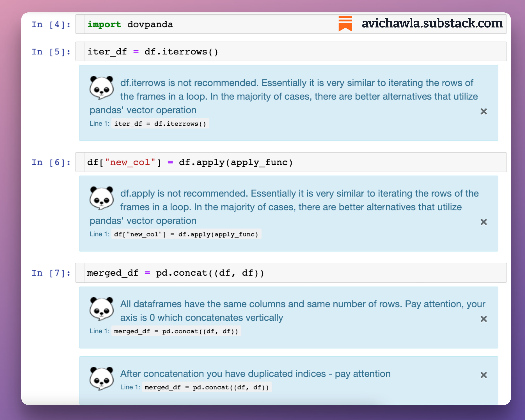Focus the iter_df = df.iterrows() code cell
The image size is (525, 420).
click(292, 52)
